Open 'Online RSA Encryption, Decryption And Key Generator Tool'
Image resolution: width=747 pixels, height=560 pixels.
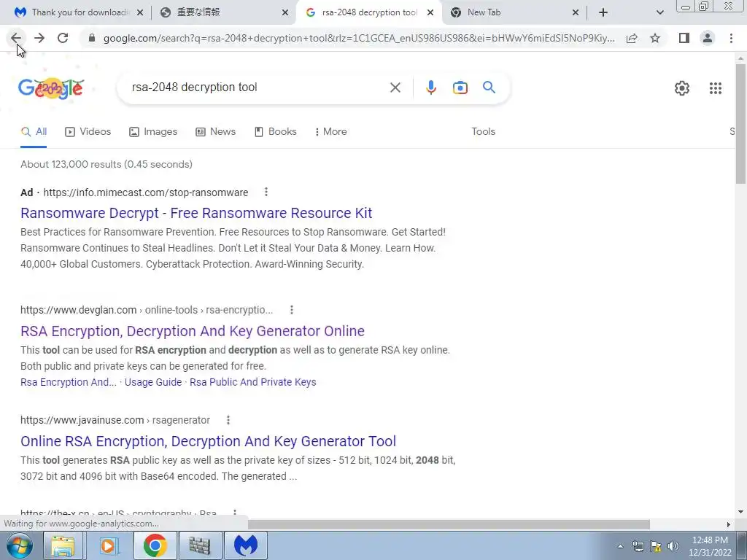208,441
